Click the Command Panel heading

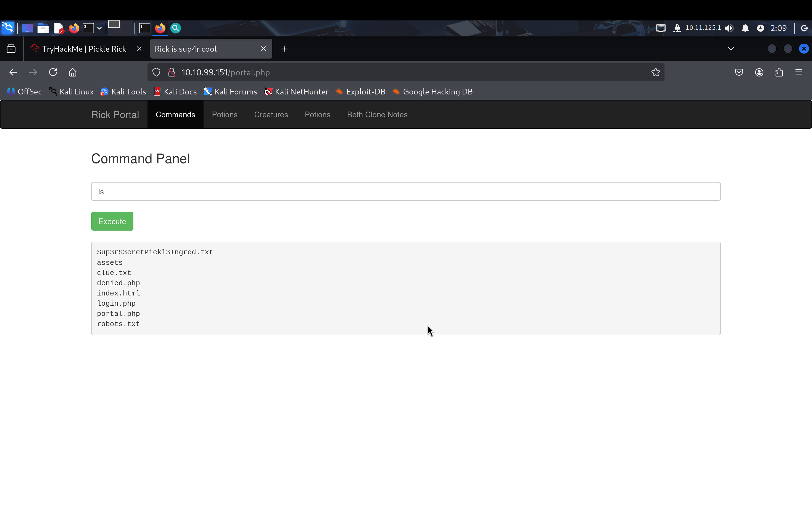[x=140, y=159]
